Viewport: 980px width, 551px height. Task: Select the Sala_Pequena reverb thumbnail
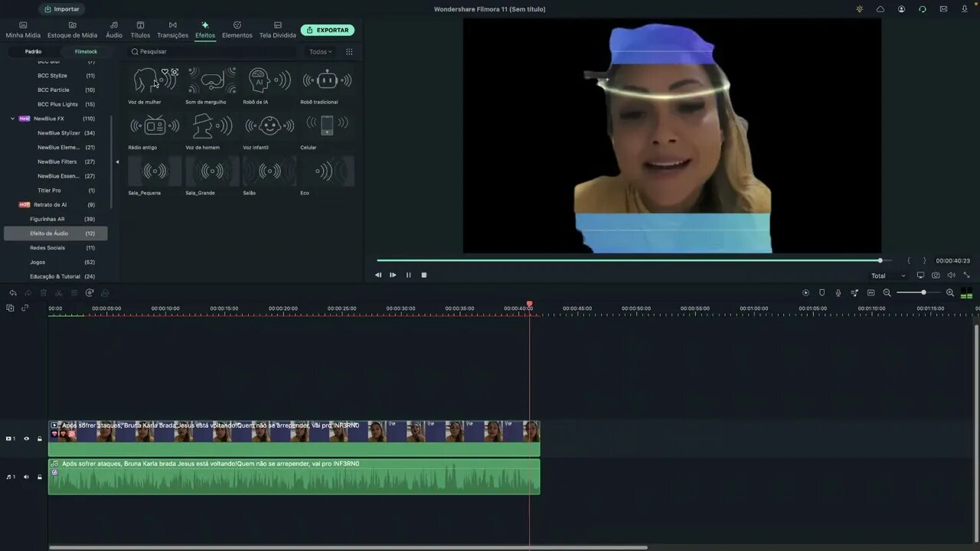(155, 171)
